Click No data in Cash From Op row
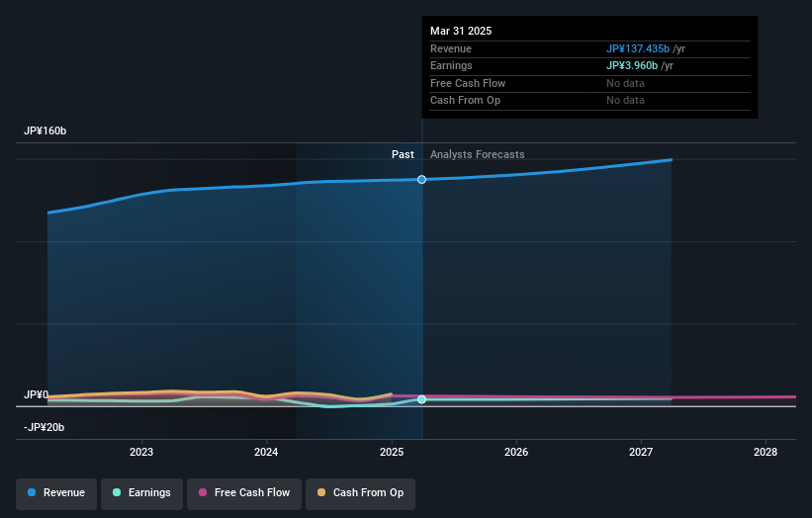The image size is (812, 518). pos(626,101)
